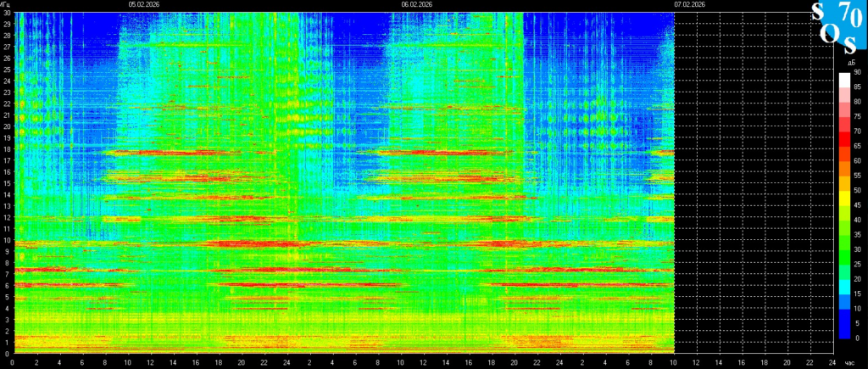
Task: Click the white 90 dB legend swatch
Action: 843,76
